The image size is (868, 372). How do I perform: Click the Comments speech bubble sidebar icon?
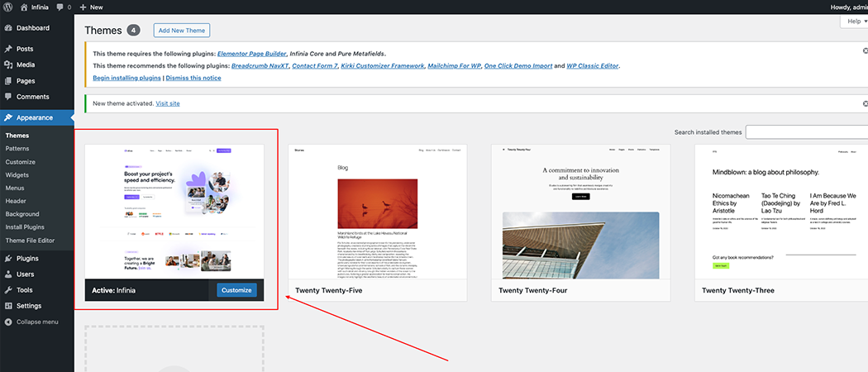[x=8, y=97]
